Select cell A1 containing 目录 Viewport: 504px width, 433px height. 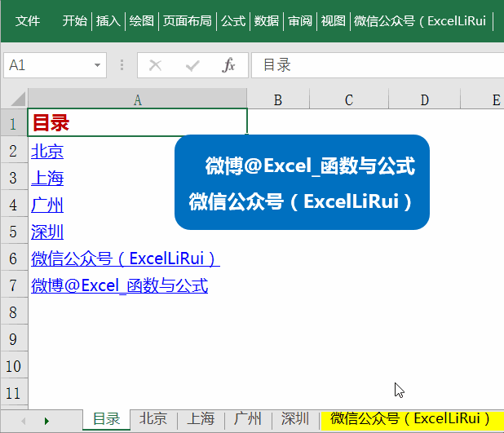point(138,122)
